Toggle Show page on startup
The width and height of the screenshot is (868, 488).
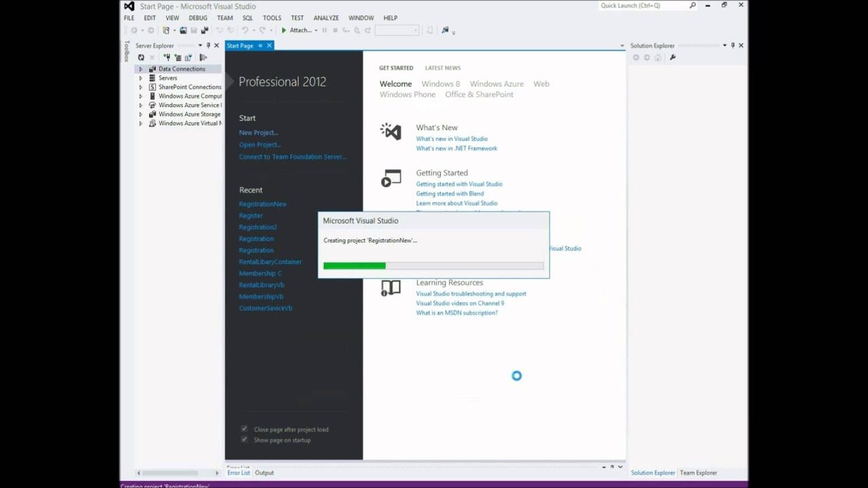tap(244, 439)
